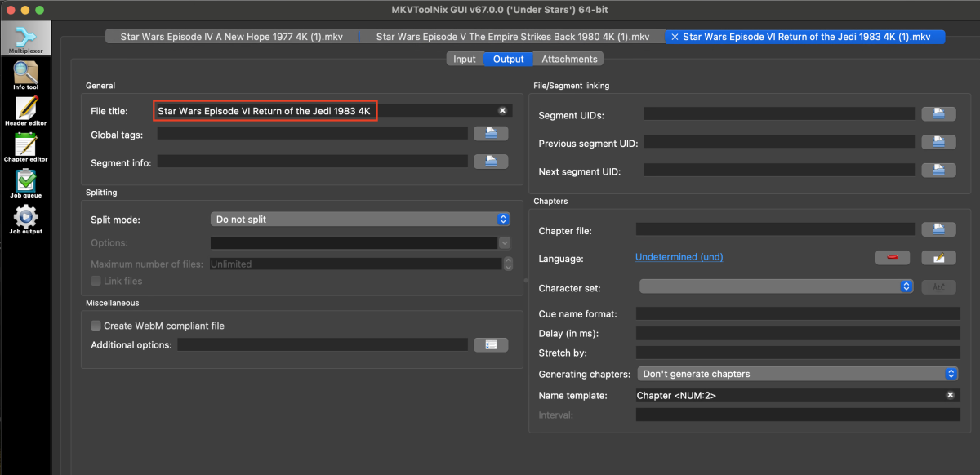
Task: Enable Create WebM compliant file
Action: click(96, 326)
